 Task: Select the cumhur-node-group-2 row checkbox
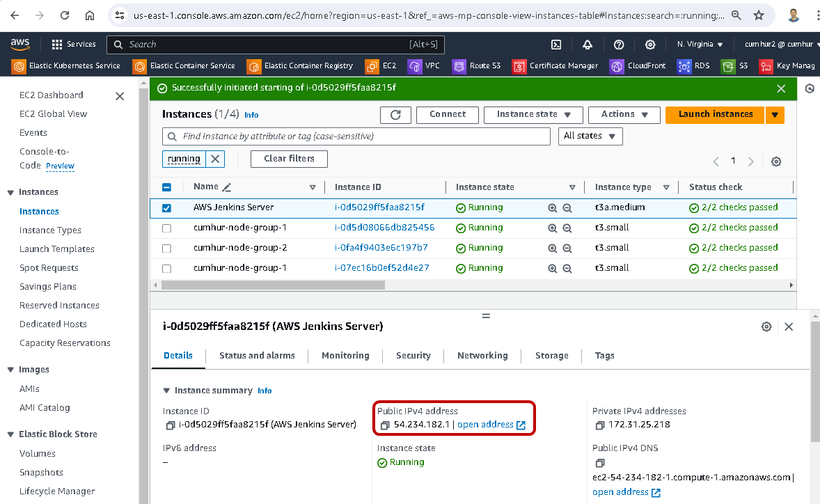(x=167, y=249)
